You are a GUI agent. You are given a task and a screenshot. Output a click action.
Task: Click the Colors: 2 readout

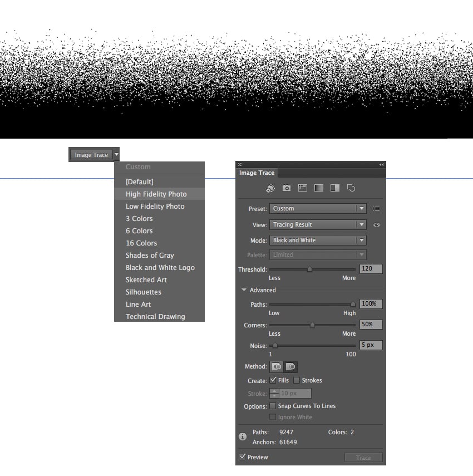click(341, 432)
